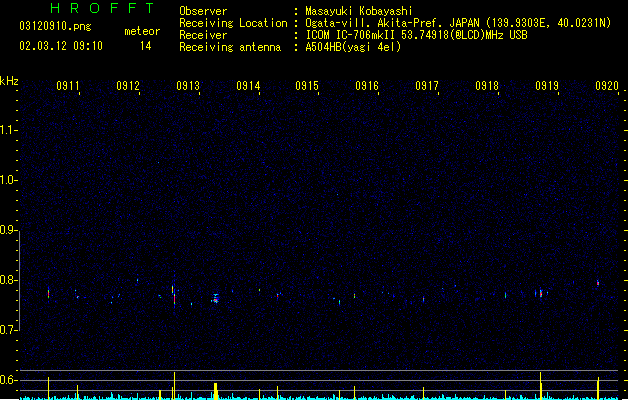Click the meteor label
Image resolution: width=629 pixels, height=400 pixels.
pos(142,31)
